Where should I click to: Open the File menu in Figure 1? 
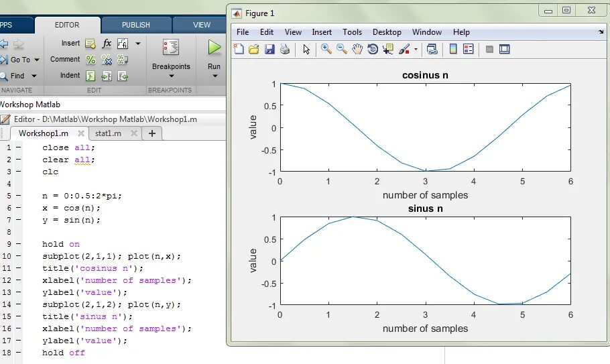click(243, 32)
